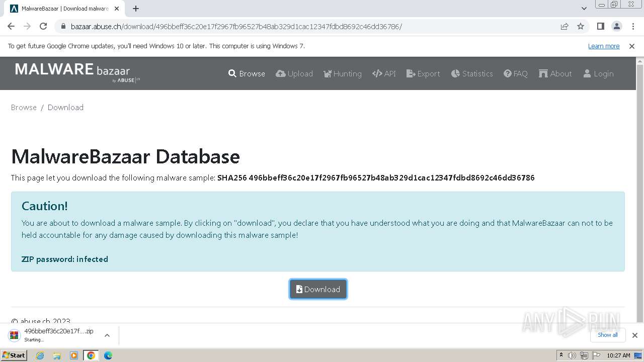Screen dimensions: 644x362
Task: Click the MalwareBazaar Database heading
Action: pos(125,156)
